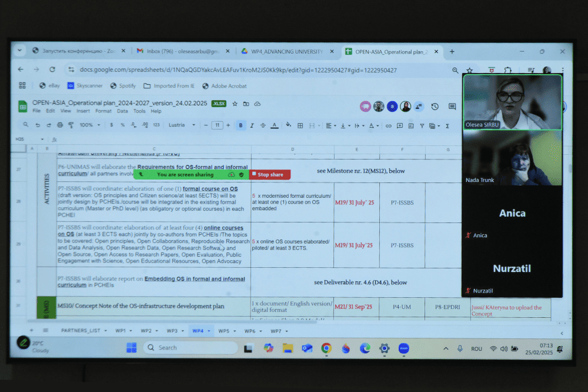This screenshot has height=392, width=588.
Task: Open the Lustria font dropdown
Action: 182,125
